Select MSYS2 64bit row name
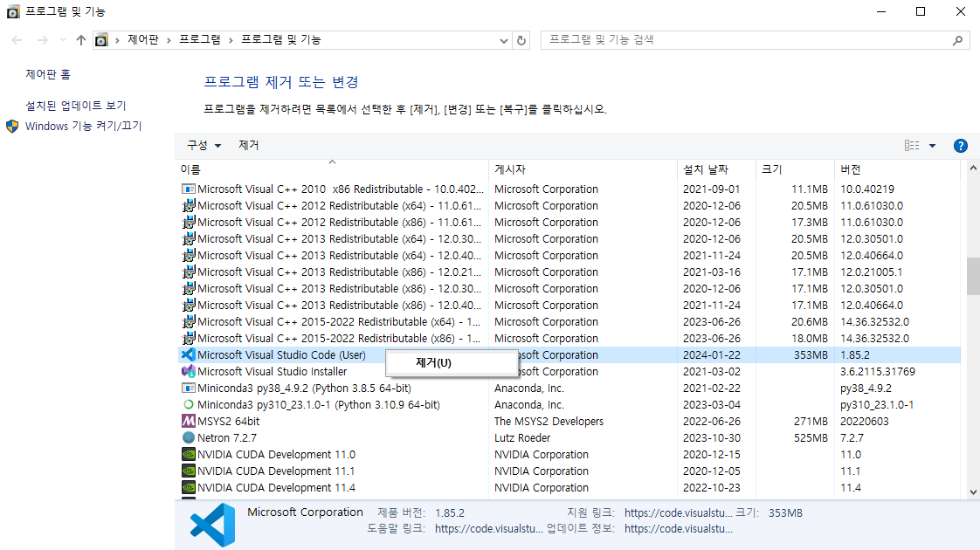This screenshot has height=550, width=980. 228,422
